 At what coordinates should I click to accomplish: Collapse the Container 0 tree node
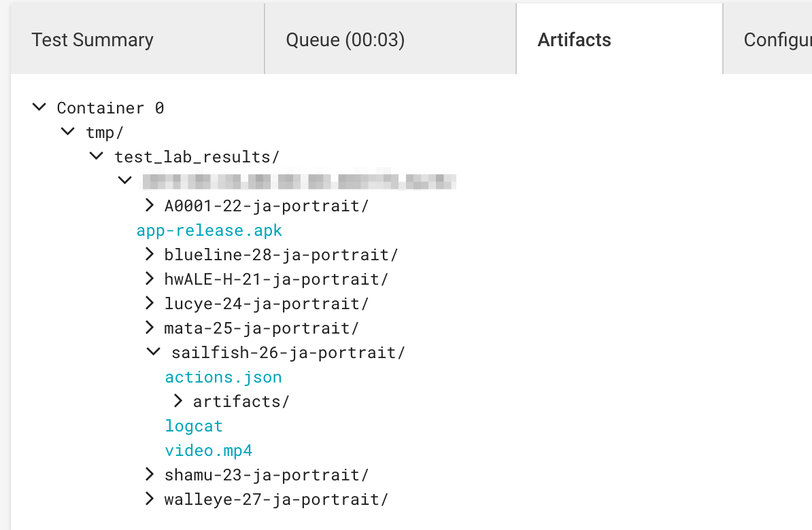pyautogui.click(x=39, y=107)
